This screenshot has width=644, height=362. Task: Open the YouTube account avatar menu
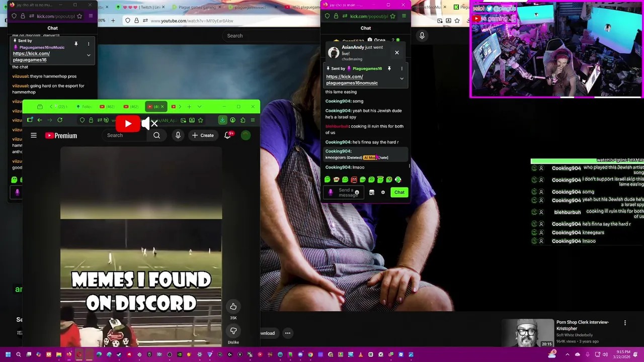246,135
